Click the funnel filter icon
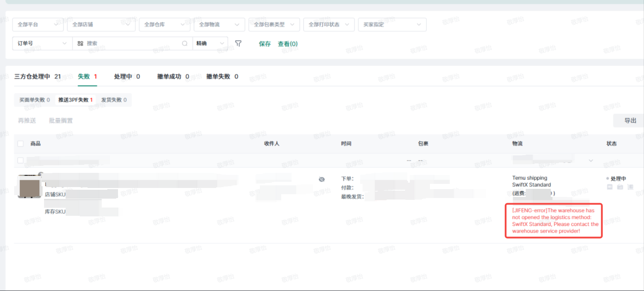Screen dimensions: 644x291 click(x=238, y=44)
